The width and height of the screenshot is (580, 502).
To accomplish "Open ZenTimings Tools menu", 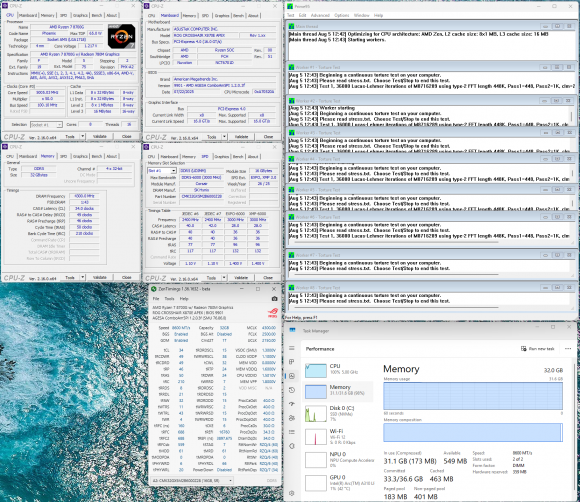I will coord(169,299).
